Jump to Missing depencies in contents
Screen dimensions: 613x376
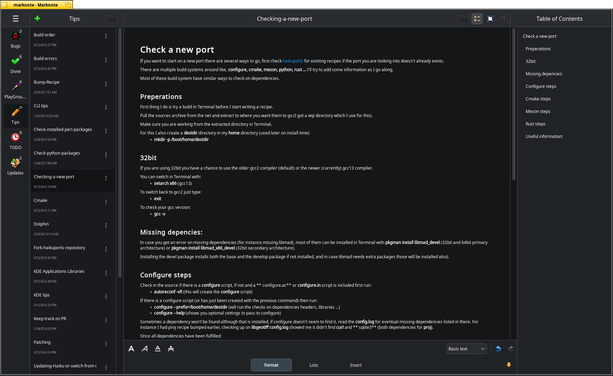(x=544, y=74)
